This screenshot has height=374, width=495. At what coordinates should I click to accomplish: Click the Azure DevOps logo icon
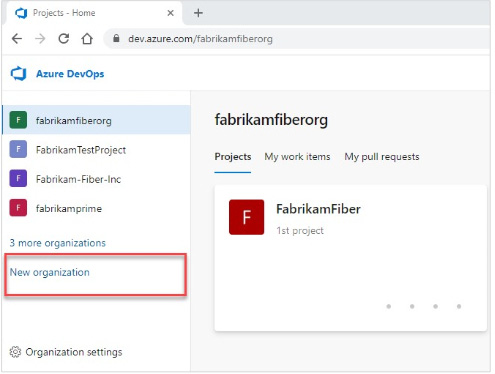coord(19,74)
